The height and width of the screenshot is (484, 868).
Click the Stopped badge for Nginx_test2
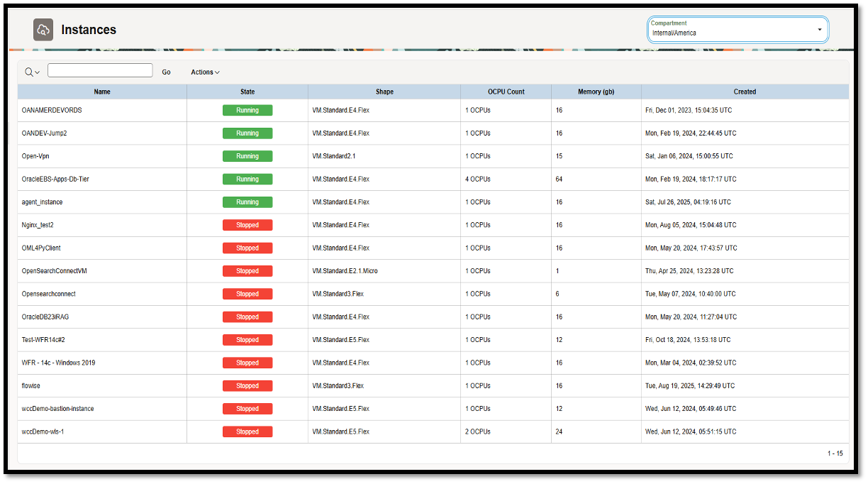(247, 224)
